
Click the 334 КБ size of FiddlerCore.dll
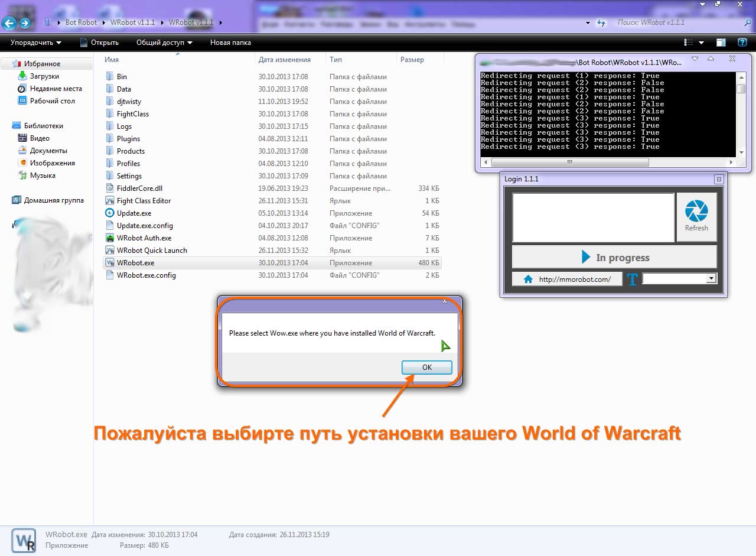[x=428, y=188]
